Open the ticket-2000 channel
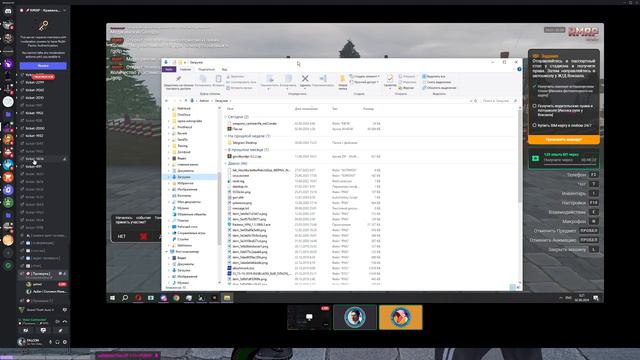Image resolution: width=640 pixels, height=360 pixels. (x=35, y=128)
